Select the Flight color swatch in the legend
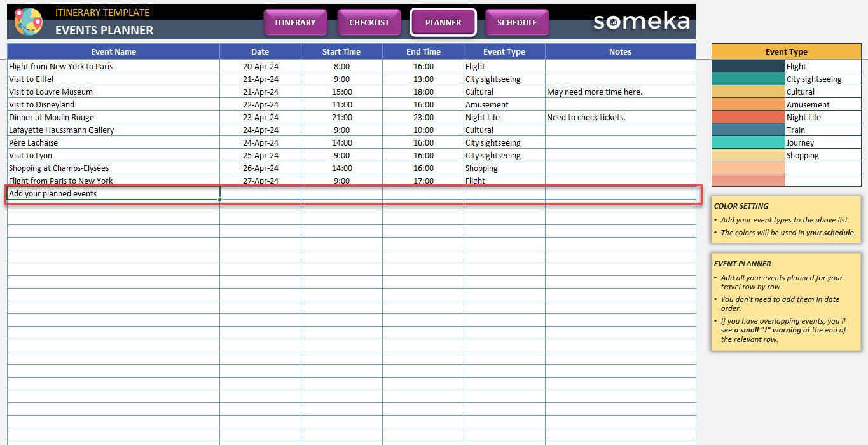Viewport: 868px width, 445px height. click(x=748, y=66)
